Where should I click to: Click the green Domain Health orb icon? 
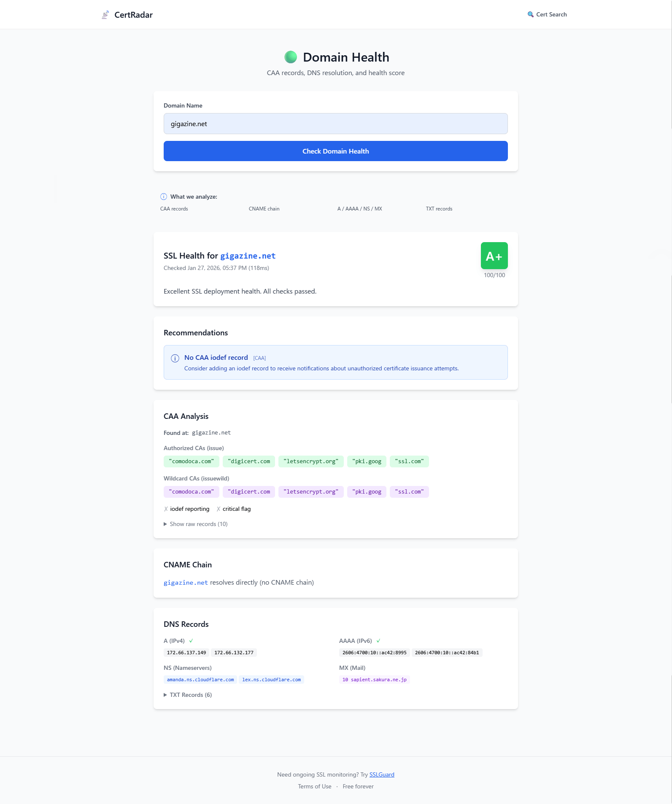click(x=291, y=57)
